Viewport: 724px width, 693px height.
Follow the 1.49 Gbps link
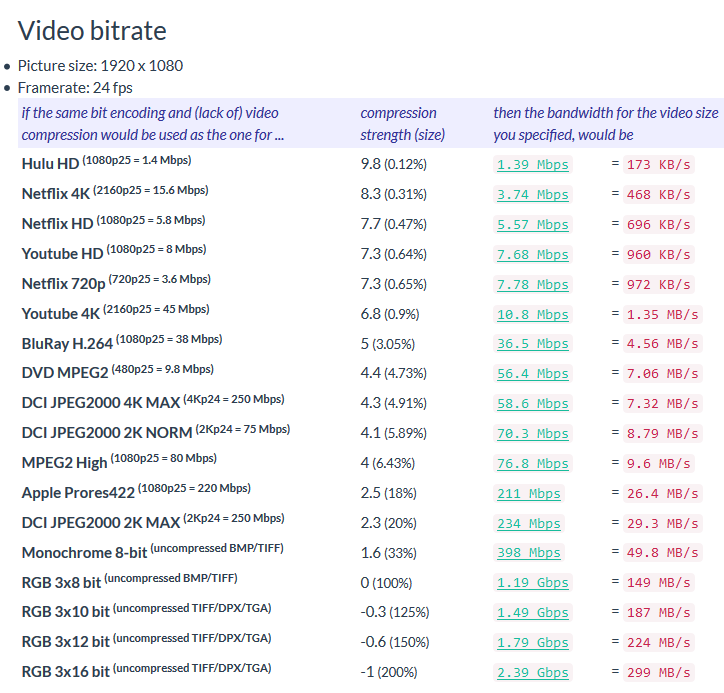pyautogui.click(x=532, y=613)
